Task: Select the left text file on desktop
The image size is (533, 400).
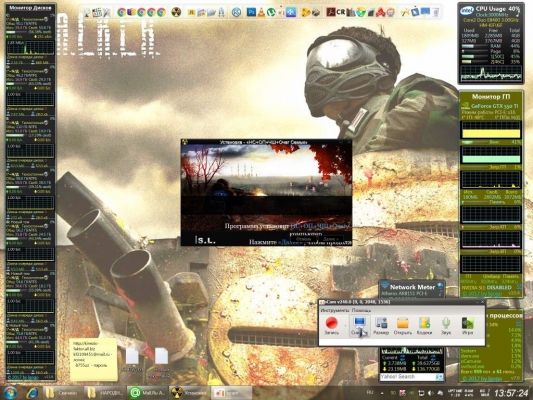Action: [x=132, y=361]
